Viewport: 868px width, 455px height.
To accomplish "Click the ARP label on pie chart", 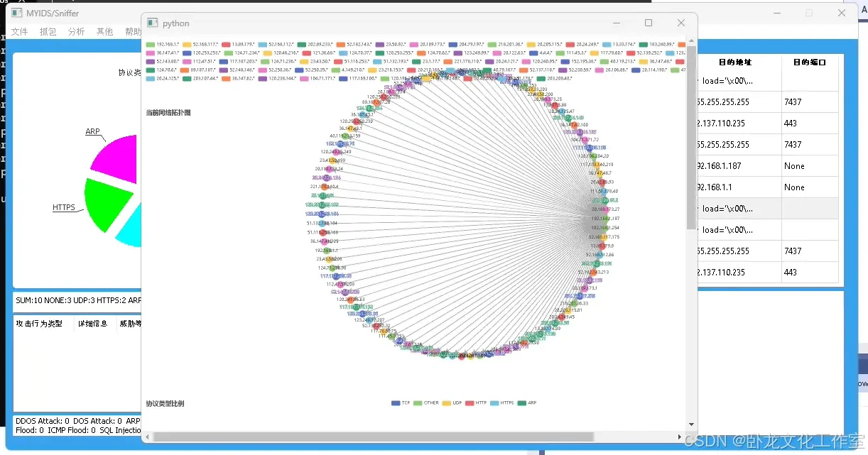I will click(x=92, y=132).
